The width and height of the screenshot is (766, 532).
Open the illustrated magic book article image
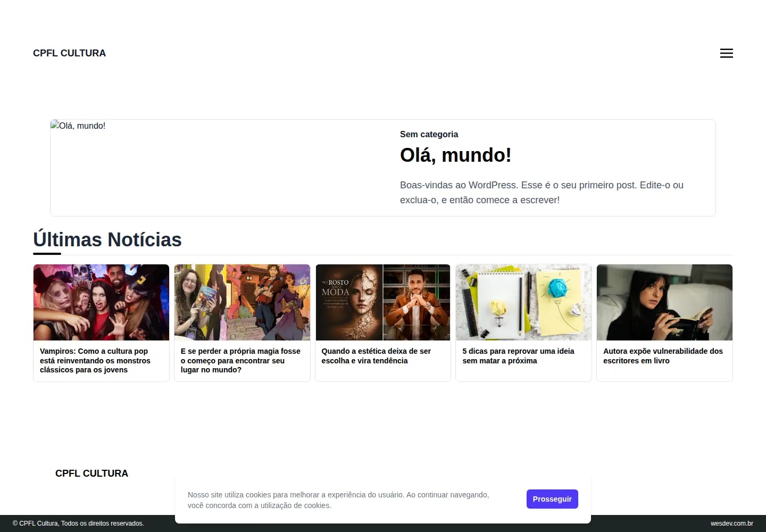242,302
